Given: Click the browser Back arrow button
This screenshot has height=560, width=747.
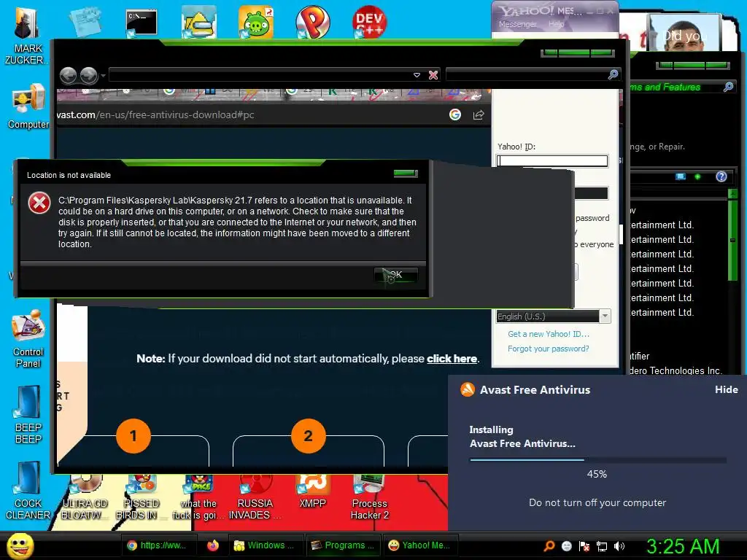Looking at the screenshot, I should (x=68, y=75).
